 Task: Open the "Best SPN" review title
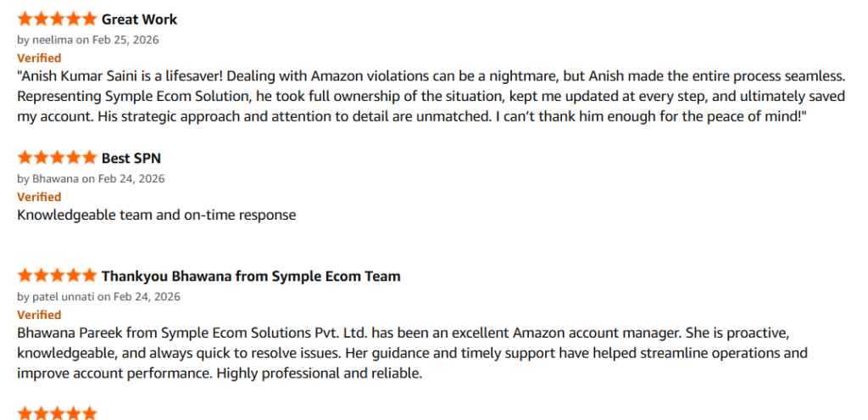[131, 157]
